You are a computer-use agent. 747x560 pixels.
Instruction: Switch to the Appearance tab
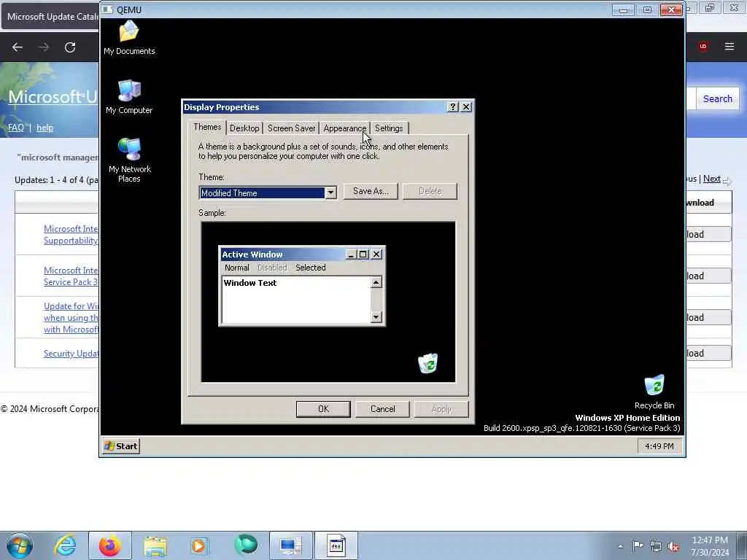[344, 128]
